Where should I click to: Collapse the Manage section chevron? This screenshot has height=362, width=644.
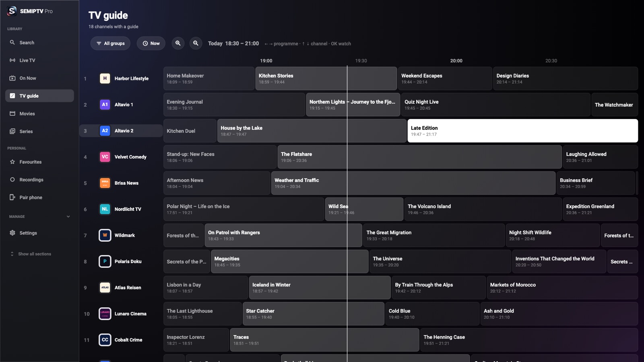coord(68,216)
